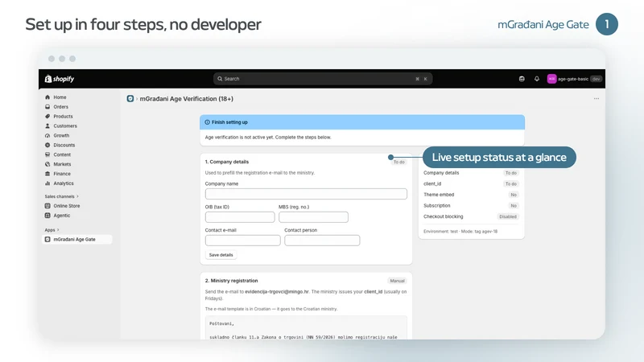
Task: Click the Theme embed status row
Action: 471,195
